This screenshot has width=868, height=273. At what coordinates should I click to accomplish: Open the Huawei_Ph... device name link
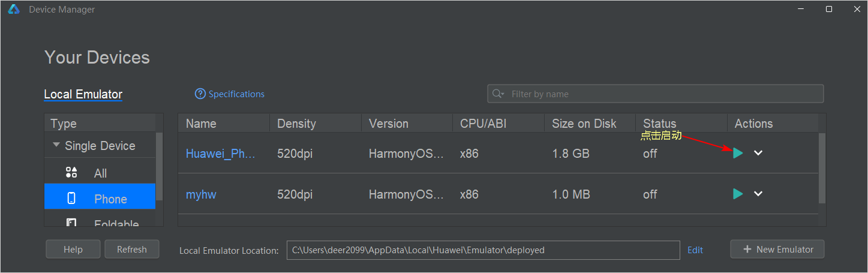(x=221, y=154)
